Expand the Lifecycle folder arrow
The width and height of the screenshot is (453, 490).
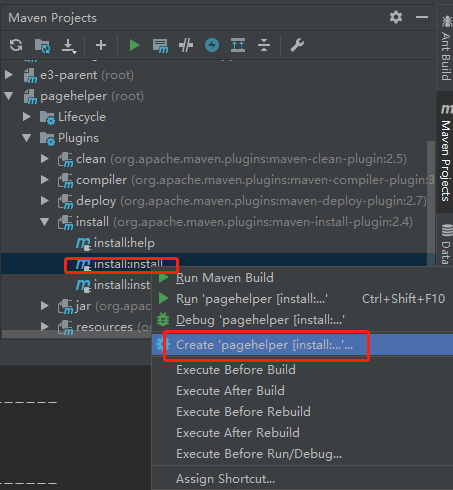(27, 117)
